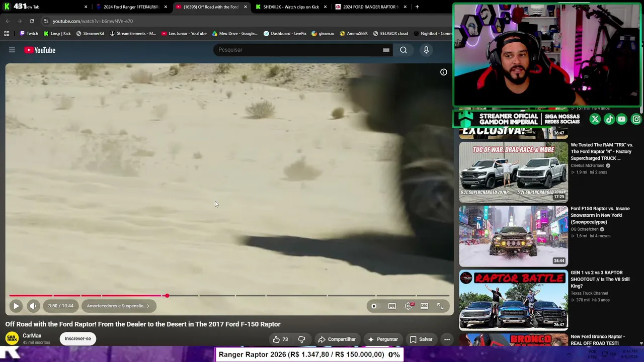Image resolution: width=644 pixels, height=362 pixels.
Task: Open the gleam.io bookmark
Action: pyautogui.click(x=323, y=34)
